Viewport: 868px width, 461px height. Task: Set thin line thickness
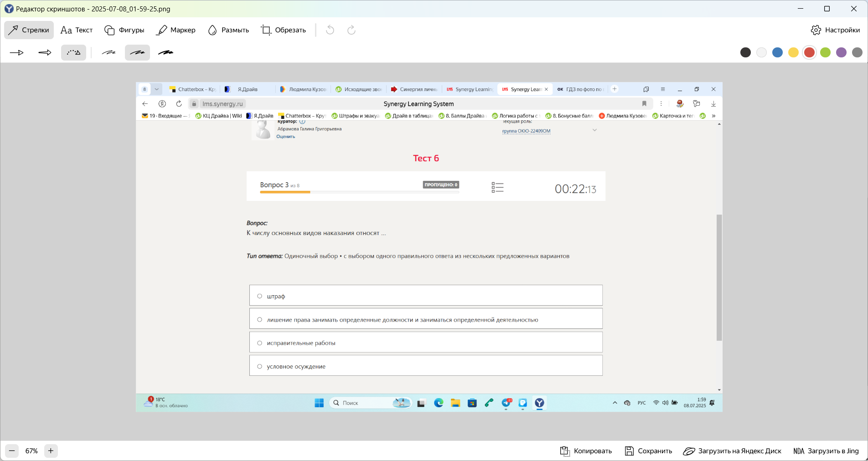tap(108, 53)
